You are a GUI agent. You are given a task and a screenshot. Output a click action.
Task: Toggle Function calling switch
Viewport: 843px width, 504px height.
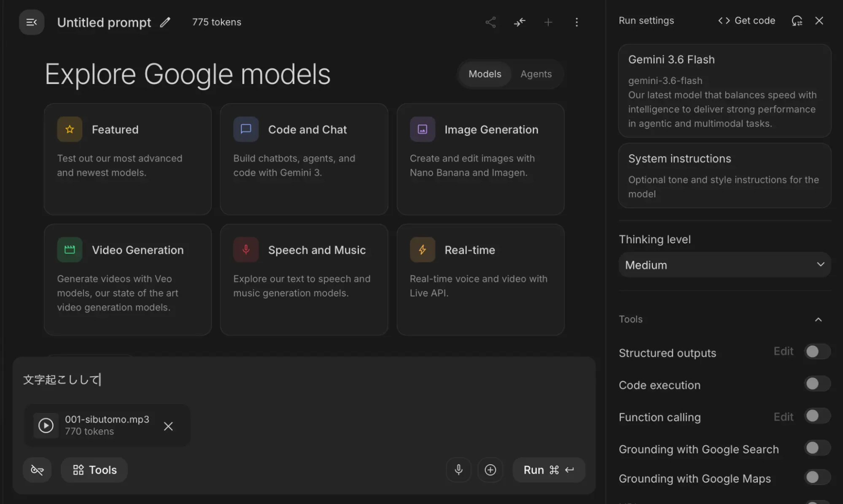[817, 416]
